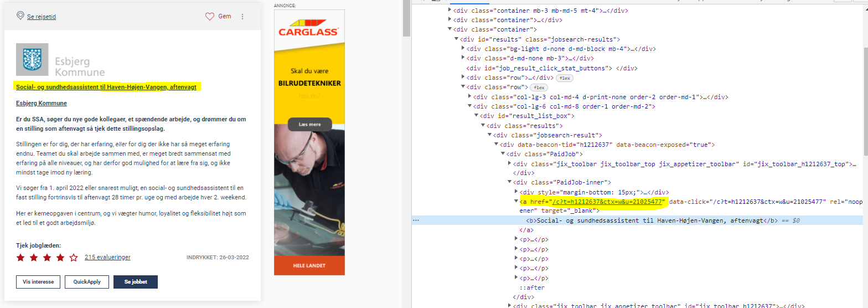Click the empty fifth rating star
Image resolution: width=868 pixels, height=308 pixels.
74,258
